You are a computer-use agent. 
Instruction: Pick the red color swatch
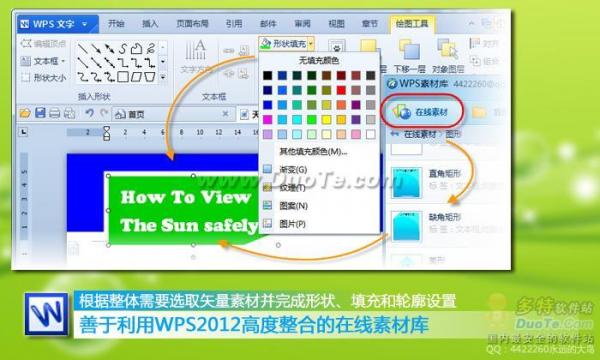(x=341, y=90)
